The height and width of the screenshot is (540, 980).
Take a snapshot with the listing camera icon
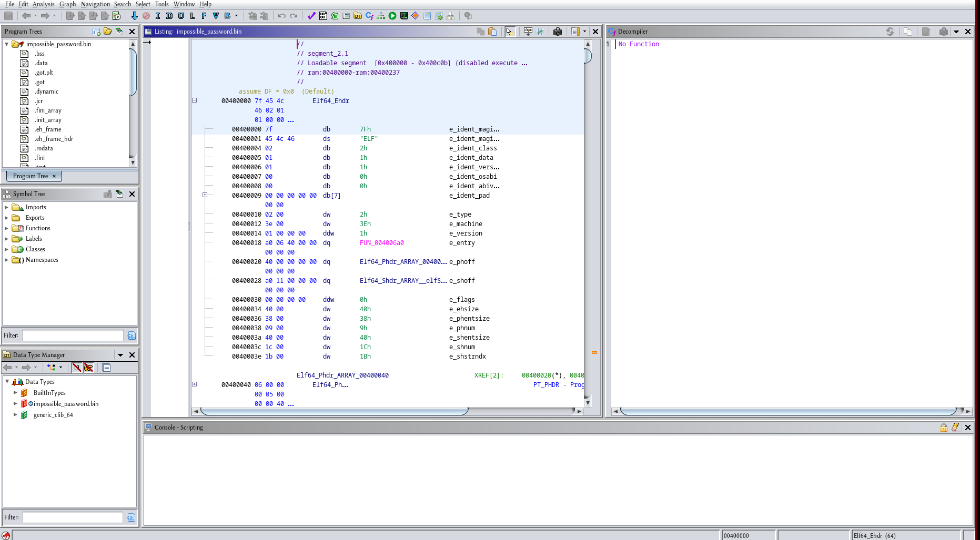(x=558, y=32)
